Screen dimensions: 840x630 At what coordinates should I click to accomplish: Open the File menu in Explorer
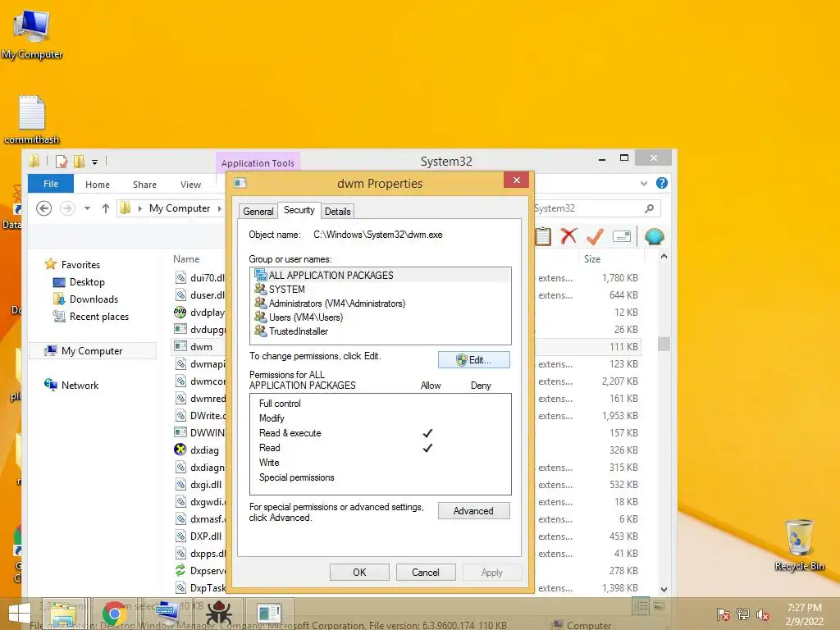coord(51,184)
